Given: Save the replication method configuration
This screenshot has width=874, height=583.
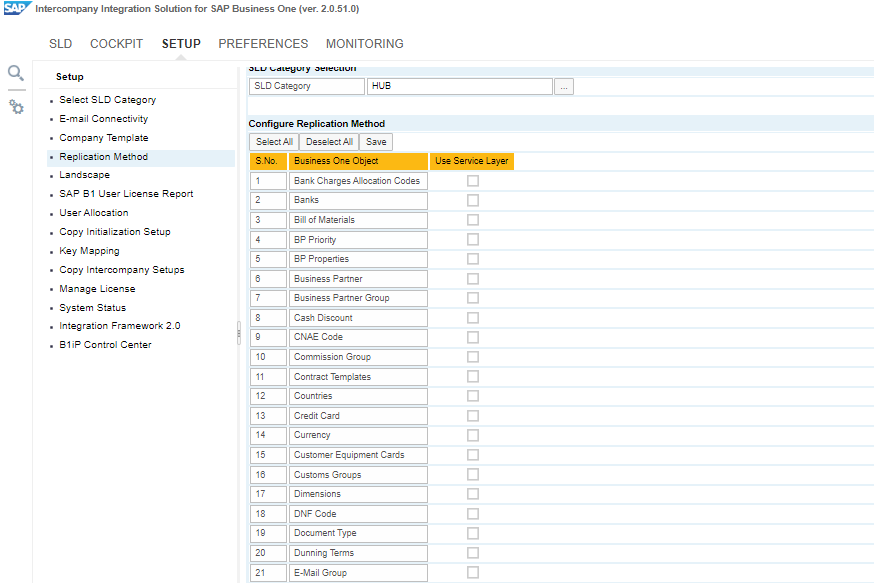Looking at the screenshot, I should tap(376, 142).
